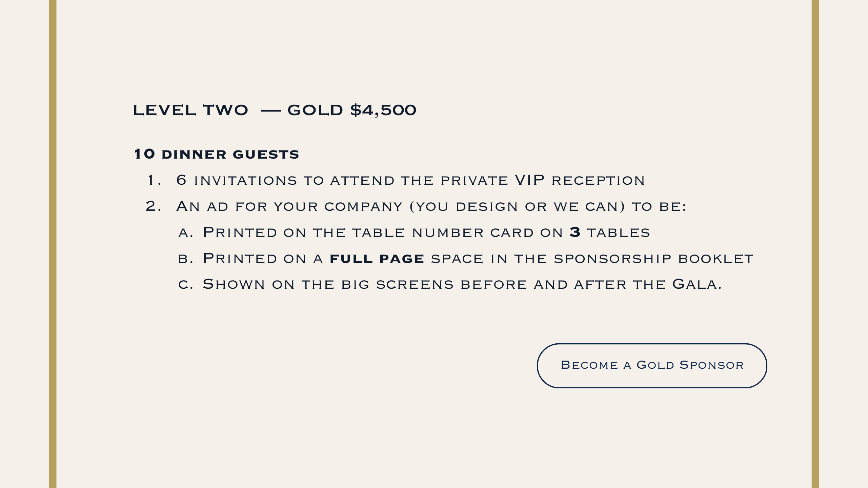Click the word VIP in the first item
The height and width of the screenshot is (488, 868).
click(x=530, y=180)
